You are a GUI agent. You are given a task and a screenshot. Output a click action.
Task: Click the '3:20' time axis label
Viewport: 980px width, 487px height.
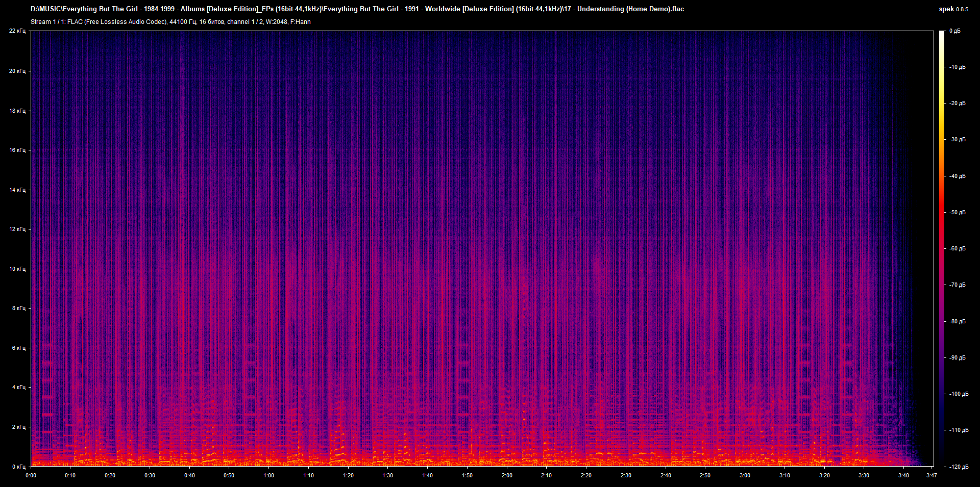coord(824,475)
